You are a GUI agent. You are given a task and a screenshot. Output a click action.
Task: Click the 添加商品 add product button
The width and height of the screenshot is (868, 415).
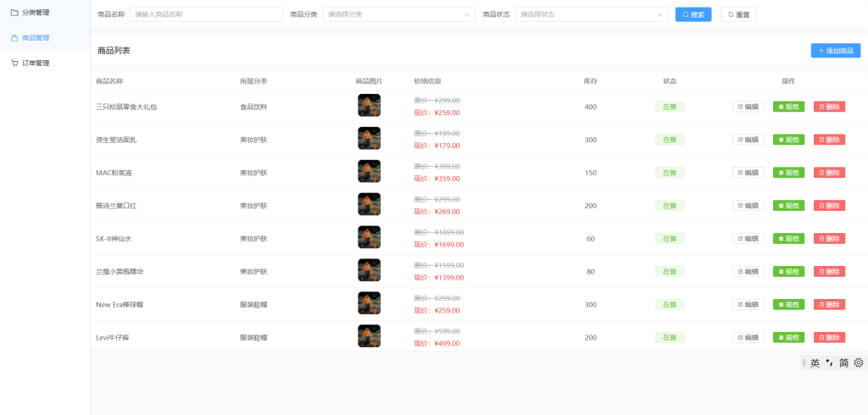835,51
